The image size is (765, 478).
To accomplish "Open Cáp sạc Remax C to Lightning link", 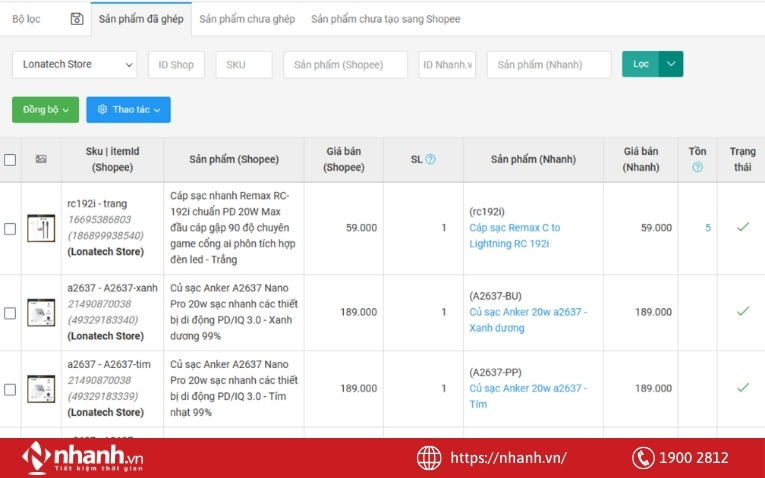I will 515,236.
